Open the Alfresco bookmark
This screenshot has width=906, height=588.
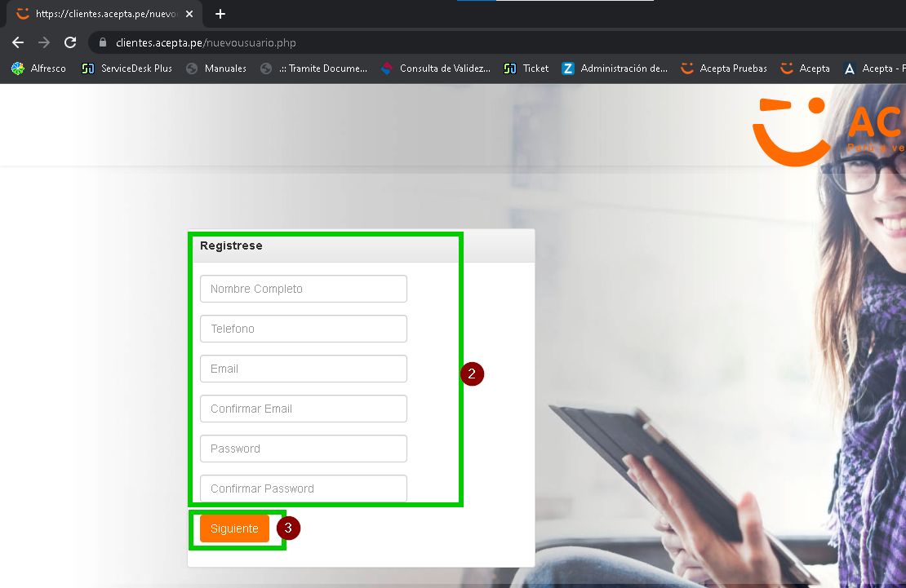click(38, 69)
